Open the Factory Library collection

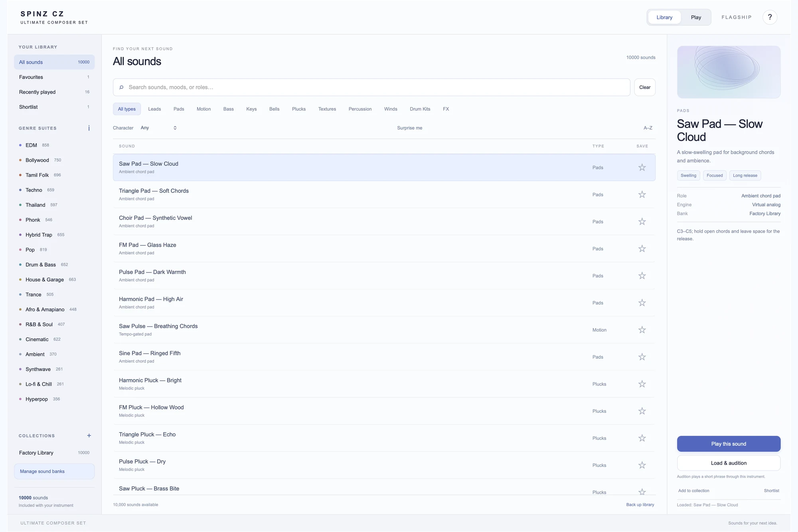54,453
